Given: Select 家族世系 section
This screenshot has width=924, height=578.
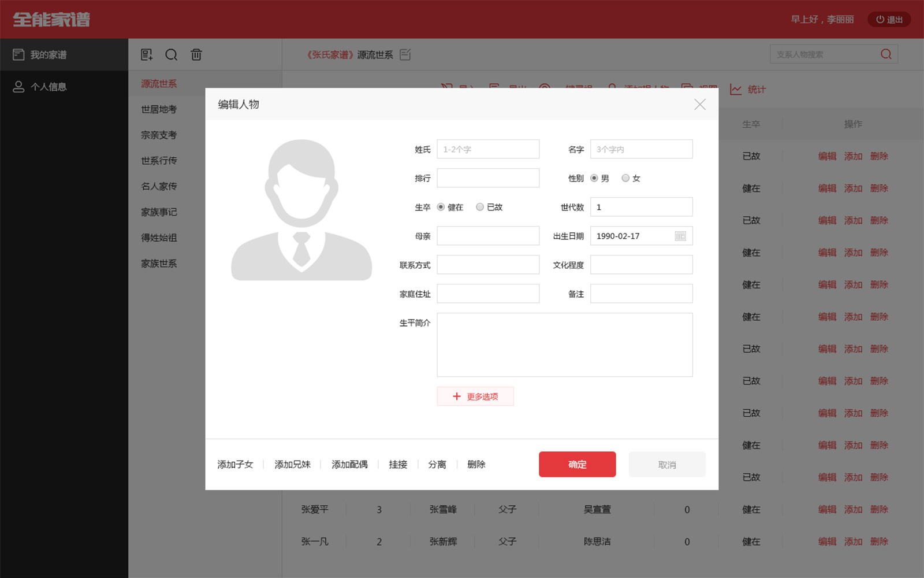Looking at the screenshot, I should pyautogui.click(x=159, y=264).
